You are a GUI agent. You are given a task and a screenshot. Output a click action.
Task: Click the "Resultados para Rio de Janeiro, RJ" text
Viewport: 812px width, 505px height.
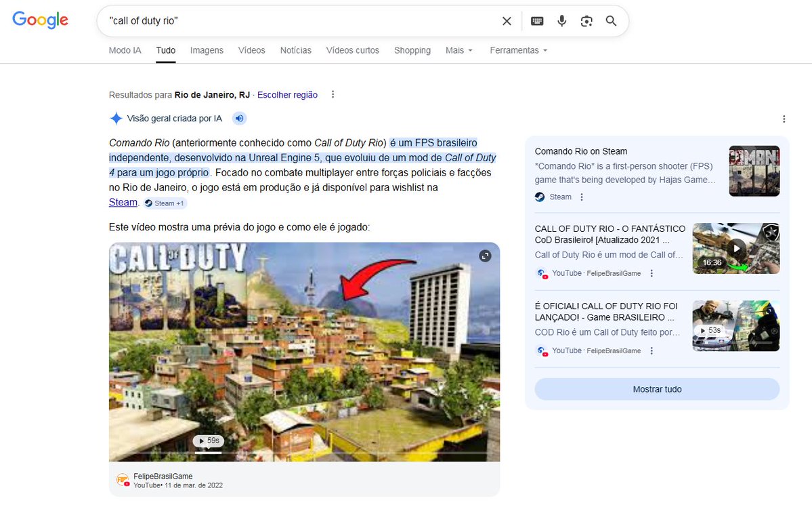(x=179, y=95)
